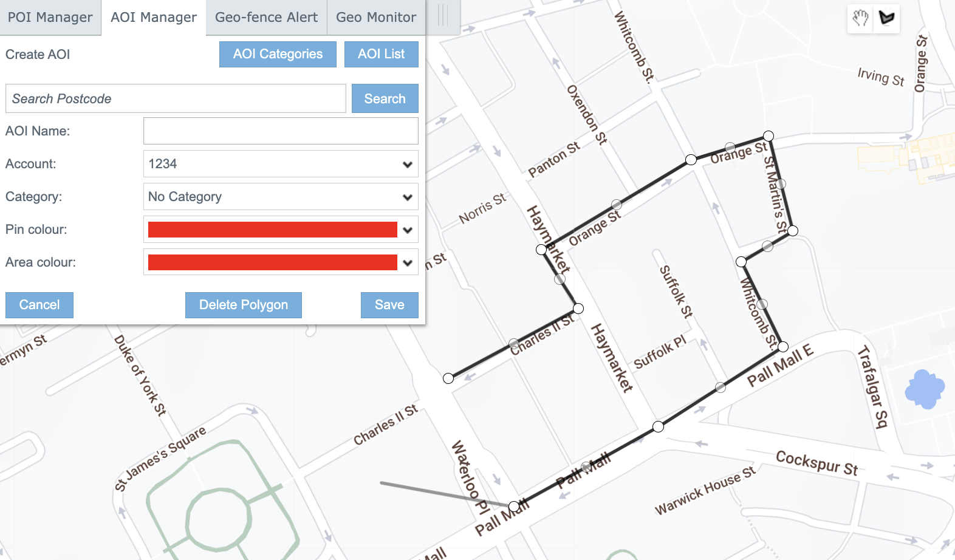Image resolution: width=955 pixels, height=560 pixels.
Task: Open the AOI List
Action: (x=381, y=54)
